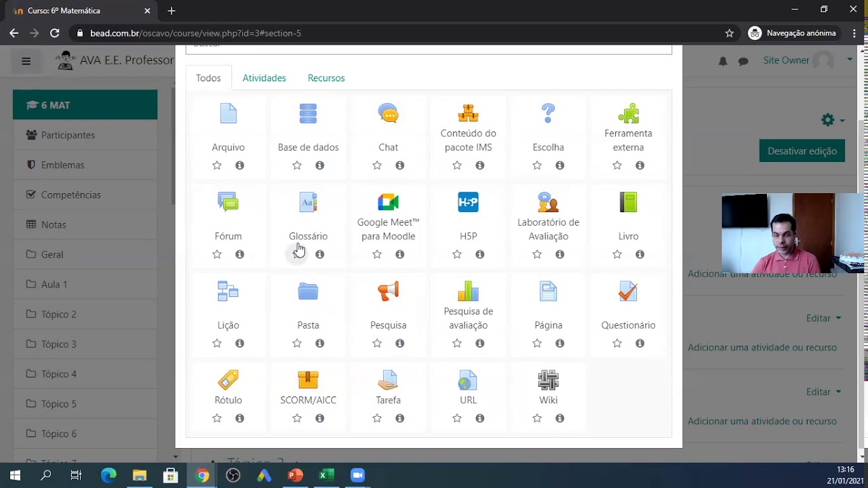This screenshot has height=488, width=868.
Task: Choose the Glossário activity icon
Action: click(308, 202)
